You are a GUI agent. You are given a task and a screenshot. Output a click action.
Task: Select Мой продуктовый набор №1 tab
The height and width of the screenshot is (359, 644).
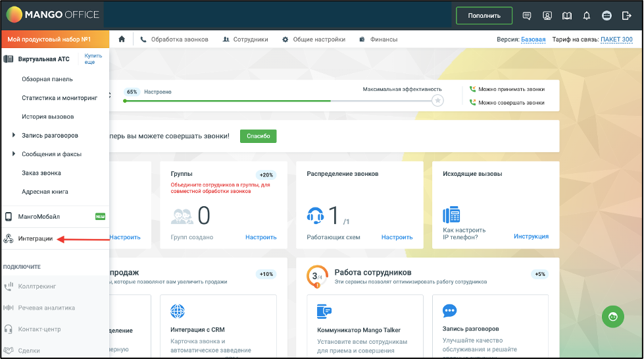(55, 40)
